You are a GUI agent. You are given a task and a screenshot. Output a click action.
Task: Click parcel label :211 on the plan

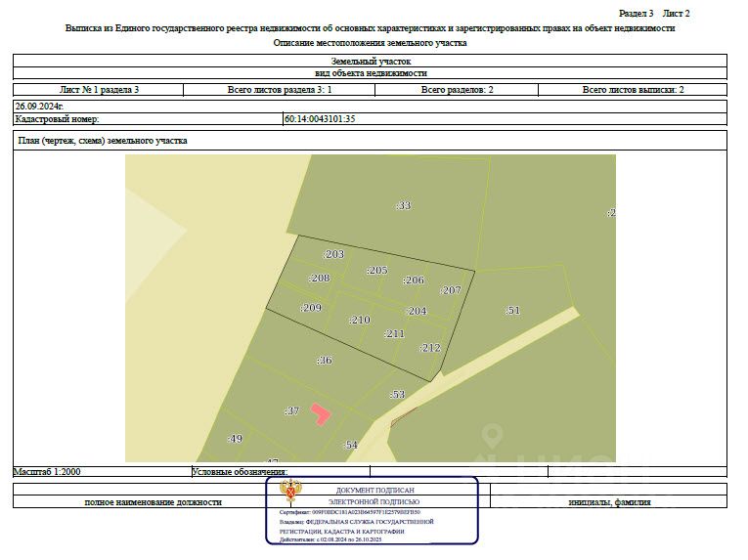[394, 334]
